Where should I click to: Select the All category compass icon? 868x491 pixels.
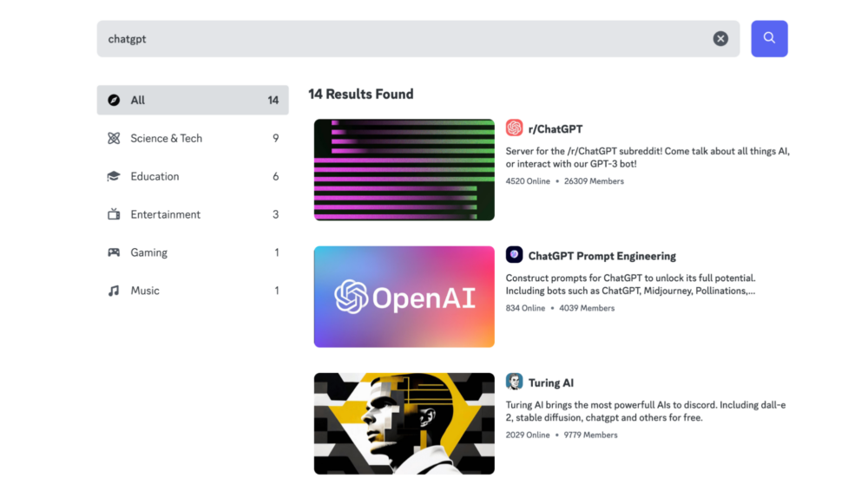pos(114,100)
